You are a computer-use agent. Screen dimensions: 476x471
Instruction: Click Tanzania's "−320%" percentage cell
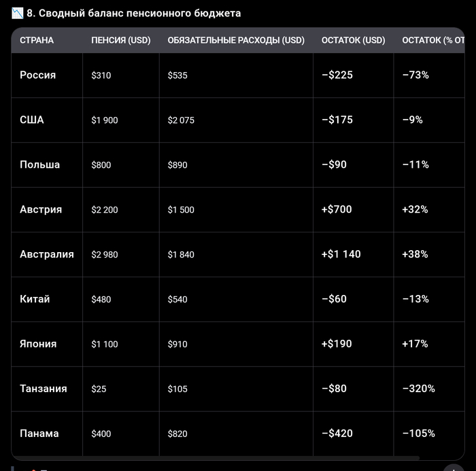pyautogui.click(x=418, y=389)
